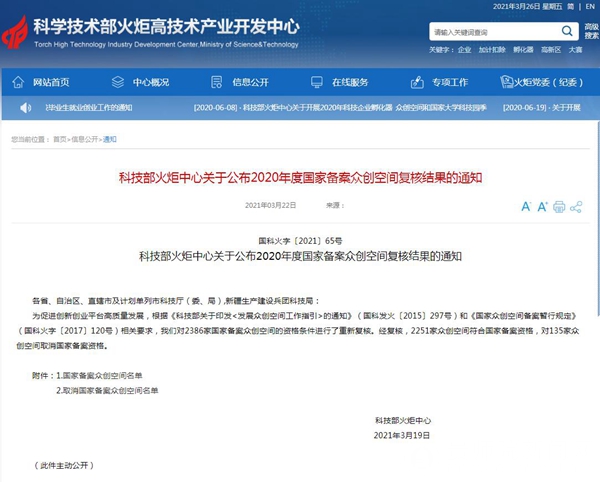Screen dimensions: 600x482
Task: Click the increase font size A+ icon
Action: click(543, 207)
